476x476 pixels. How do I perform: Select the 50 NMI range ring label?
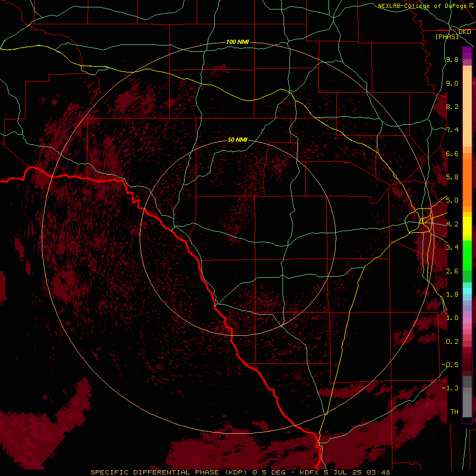tap(237, 140)
